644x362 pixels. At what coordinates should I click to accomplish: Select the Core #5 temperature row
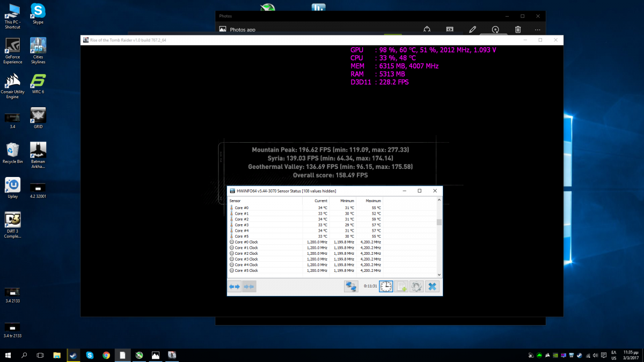point(332,236)
